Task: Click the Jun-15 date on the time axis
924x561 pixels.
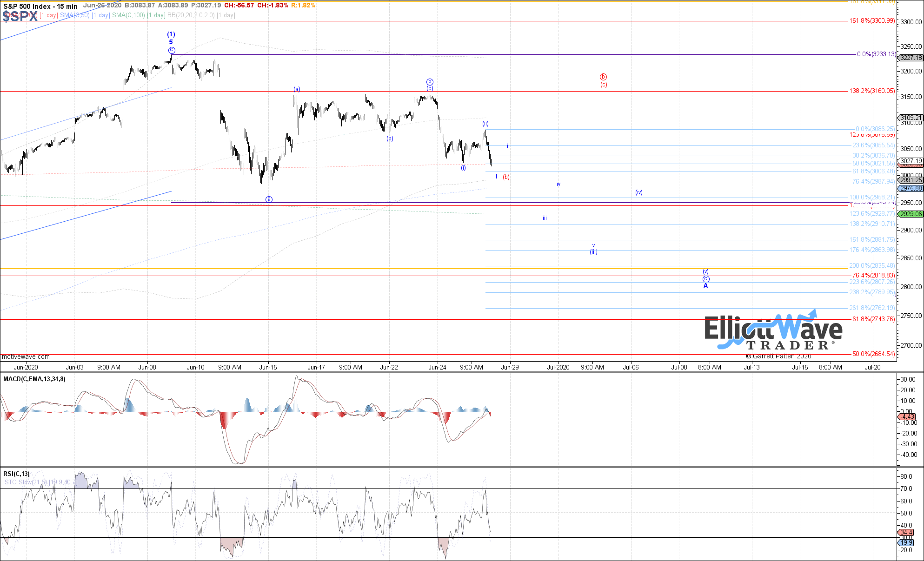Action: [x=268, y=367]
